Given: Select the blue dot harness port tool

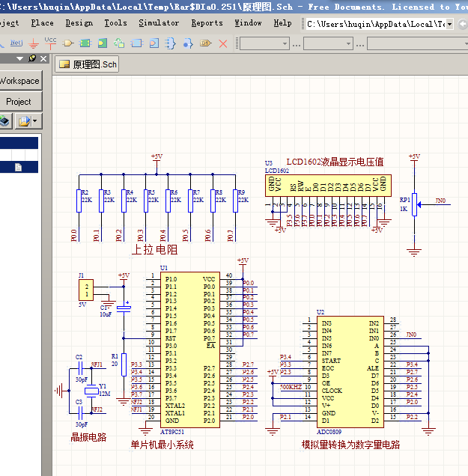Looking at the screenshot, I should [x=188, y=43].
